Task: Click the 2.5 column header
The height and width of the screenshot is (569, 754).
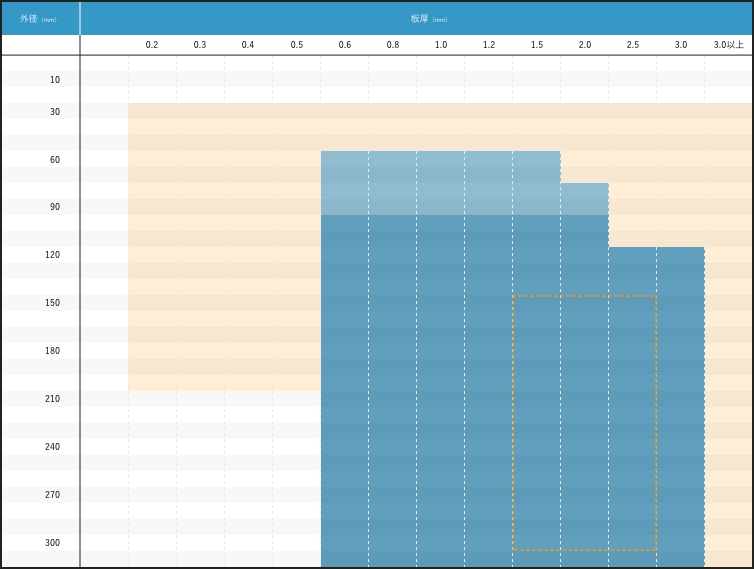Action: coord(633,45)
